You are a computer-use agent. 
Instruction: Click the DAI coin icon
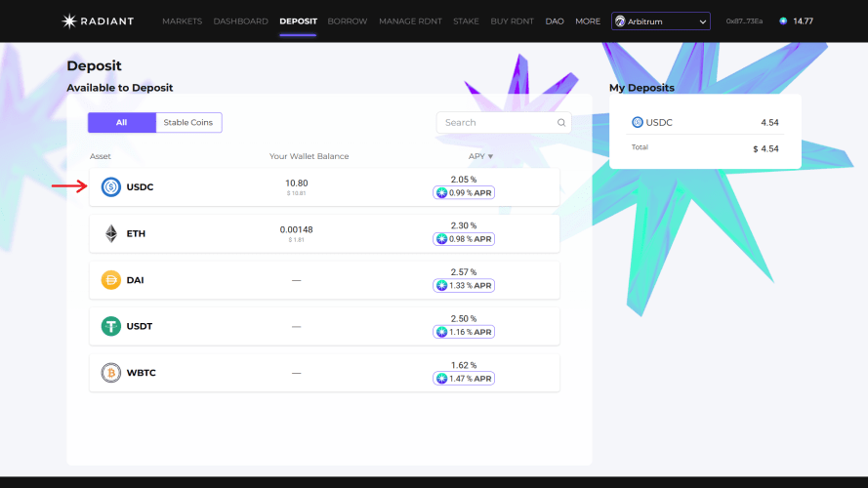(110, 280)
